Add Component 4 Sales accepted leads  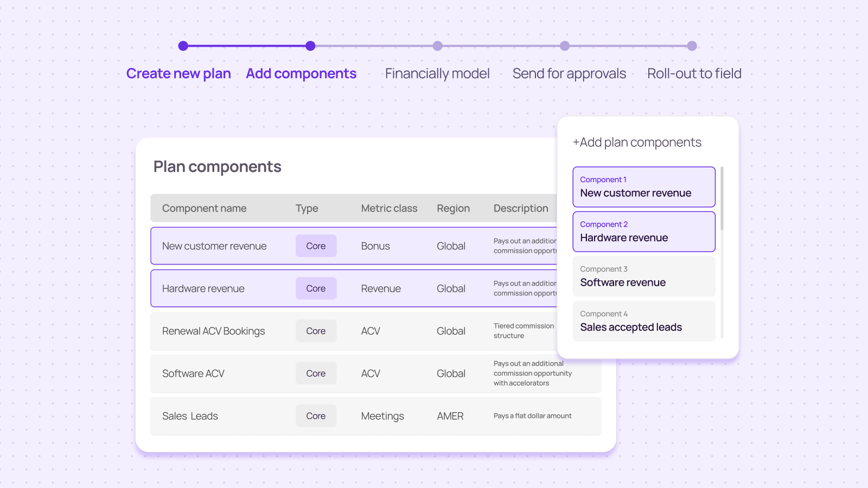(x=644, y=321)
